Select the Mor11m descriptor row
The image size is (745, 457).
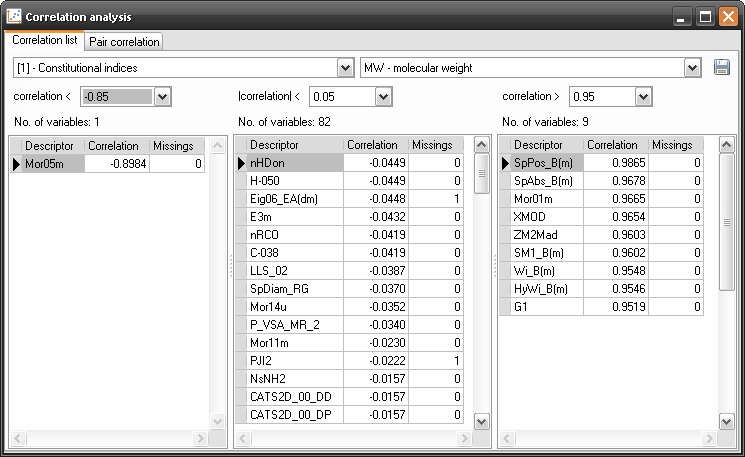(x=349, y=343)
